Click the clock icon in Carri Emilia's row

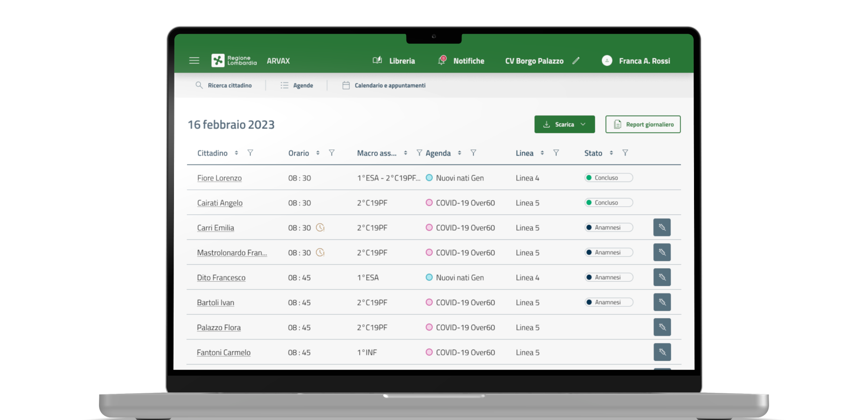pyautogui.click(x=320, y=227)
